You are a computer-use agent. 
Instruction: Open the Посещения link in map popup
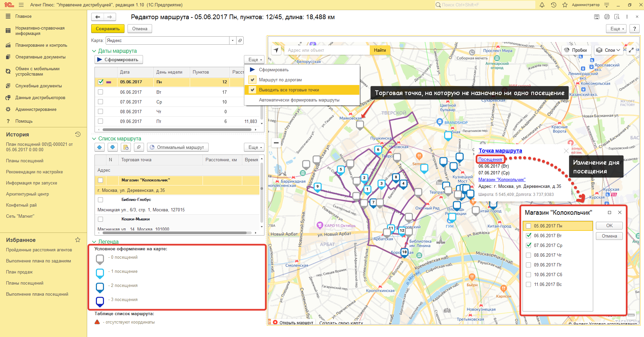point(490,159)
